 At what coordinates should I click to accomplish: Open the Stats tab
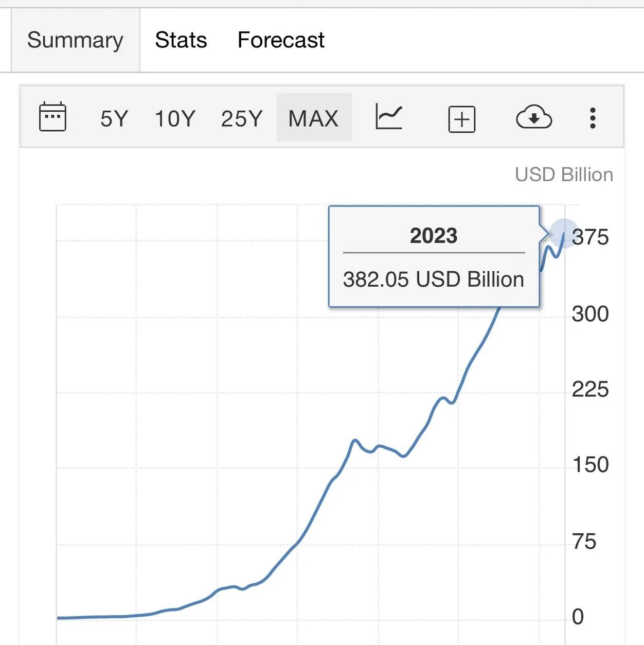tap(181, 40)
